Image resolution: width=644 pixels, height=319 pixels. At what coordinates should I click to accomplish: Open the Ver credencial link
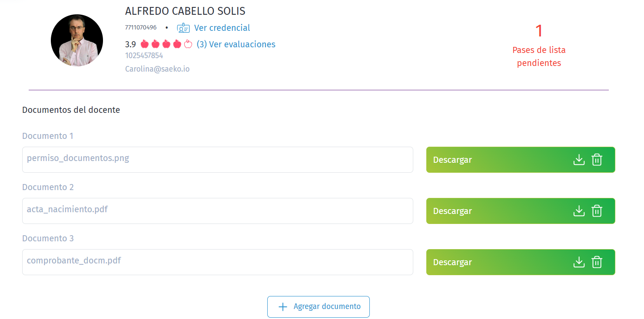pyautogui.click(x=222, y=28)
